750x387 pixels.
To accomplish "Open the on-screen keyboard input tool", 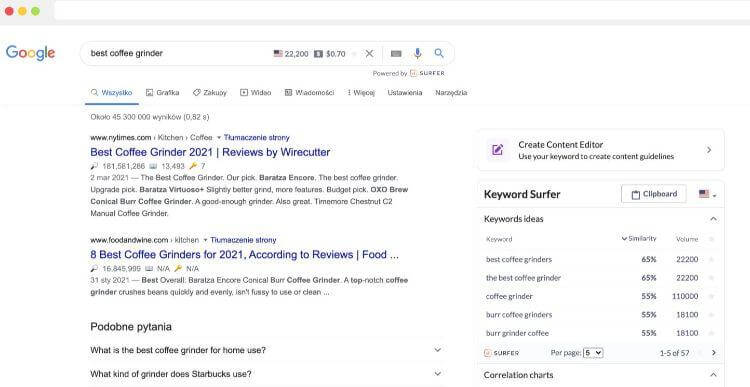I will click(396, 54).
